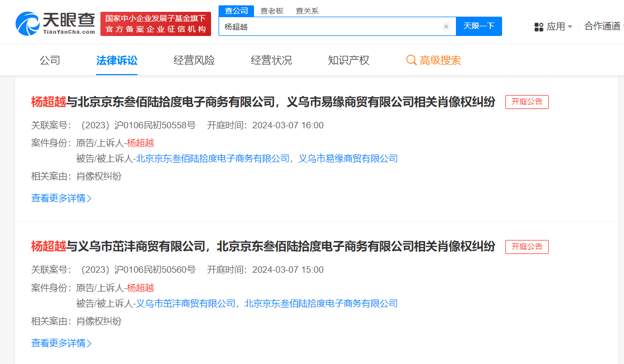Select the 知识产权 results tab
The image size is (624, 364).
[349, 60]
